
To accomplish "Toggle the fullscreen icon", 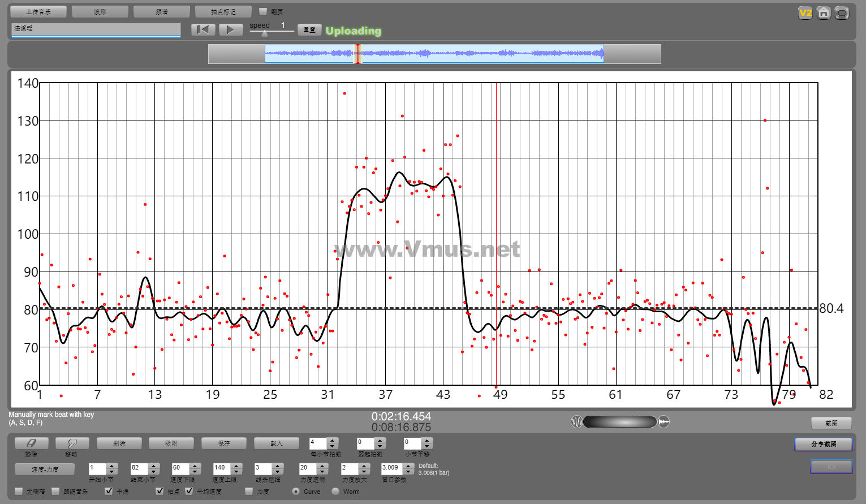I will (842, 13).
